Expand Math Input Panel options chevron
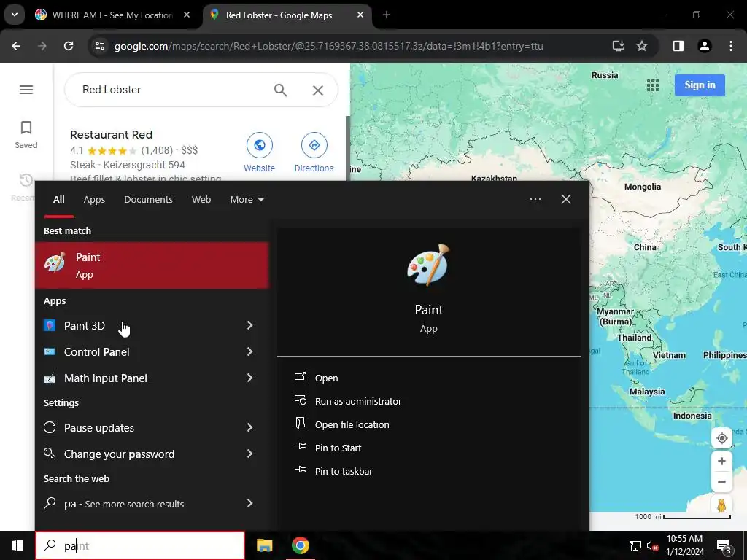 249,378
